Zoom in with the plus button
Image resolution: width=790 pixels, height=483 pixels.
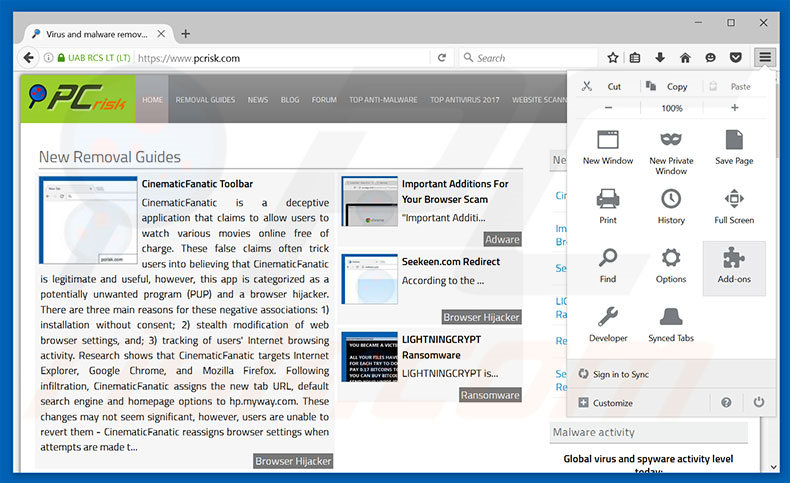coord(734,108)
